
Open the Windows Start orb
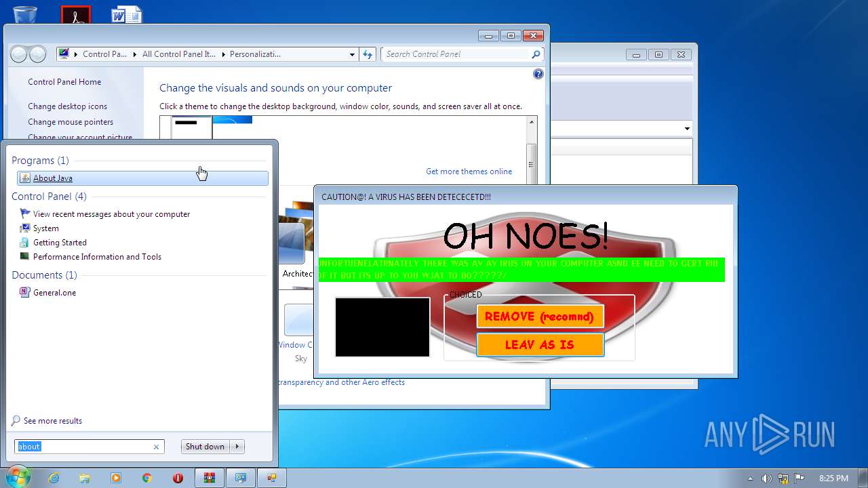pyautogui.click(x=18, y=477)
